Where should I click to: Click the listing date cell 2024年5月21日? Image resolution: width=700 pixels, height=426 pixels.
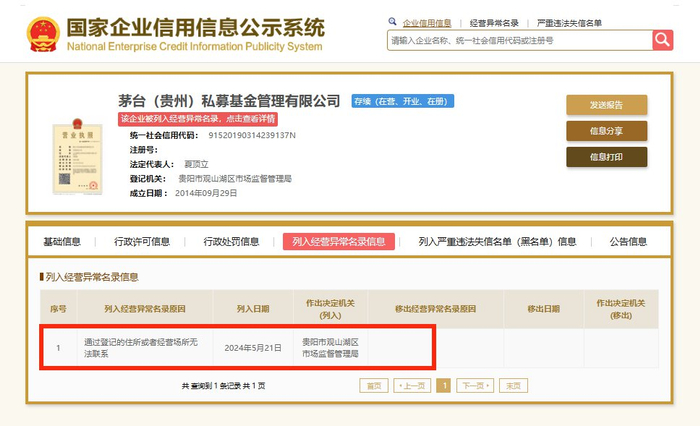(253, 348)
